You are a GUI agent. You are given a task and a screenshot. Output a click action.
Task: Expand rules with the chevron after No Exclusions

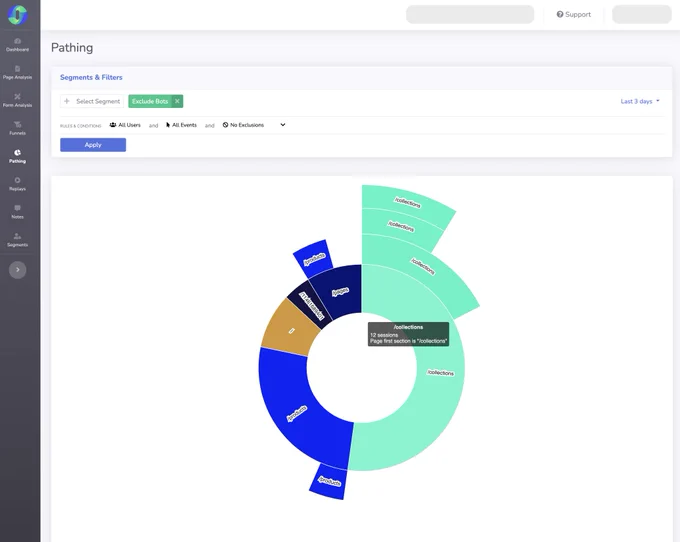(x=283, y=125)
